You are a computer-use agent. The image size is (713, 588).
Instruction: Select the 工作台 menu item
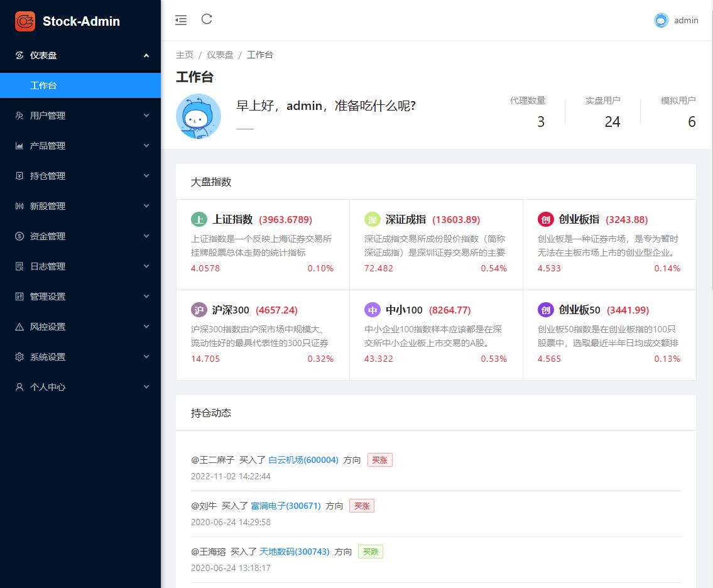80,85
